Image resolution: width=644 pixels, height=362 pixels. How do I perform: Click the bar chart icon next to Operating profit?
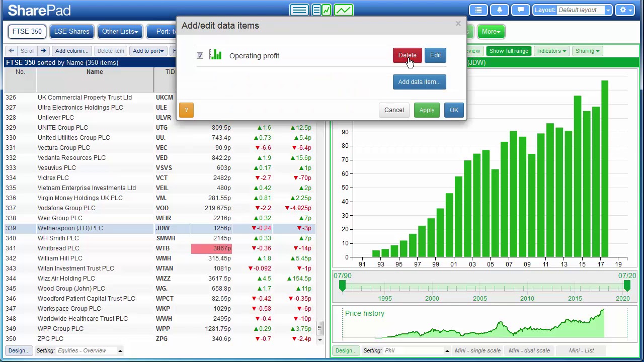click(x=215, y=55)
